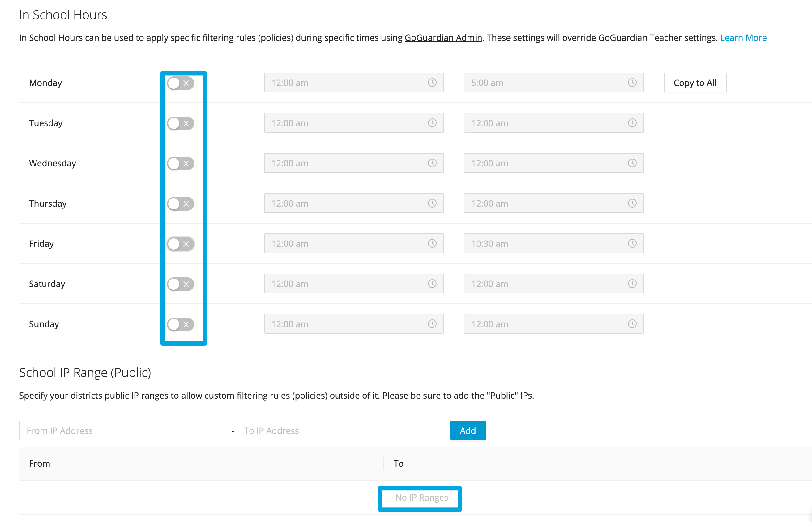Toggle the Wednesday In School Hours switch
Image resolution: width=812 pixels, height=522 pixels.
(x=180, y=163)
